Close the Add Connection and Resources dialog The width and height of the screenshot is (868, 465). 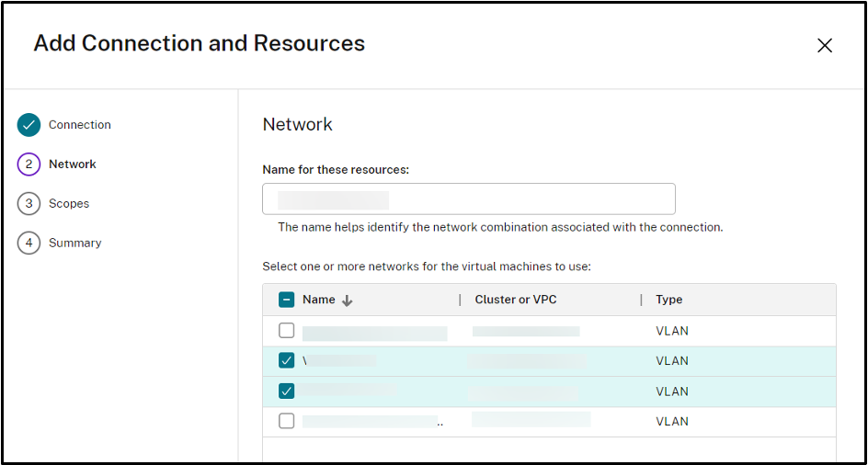[x=825, y=45]
